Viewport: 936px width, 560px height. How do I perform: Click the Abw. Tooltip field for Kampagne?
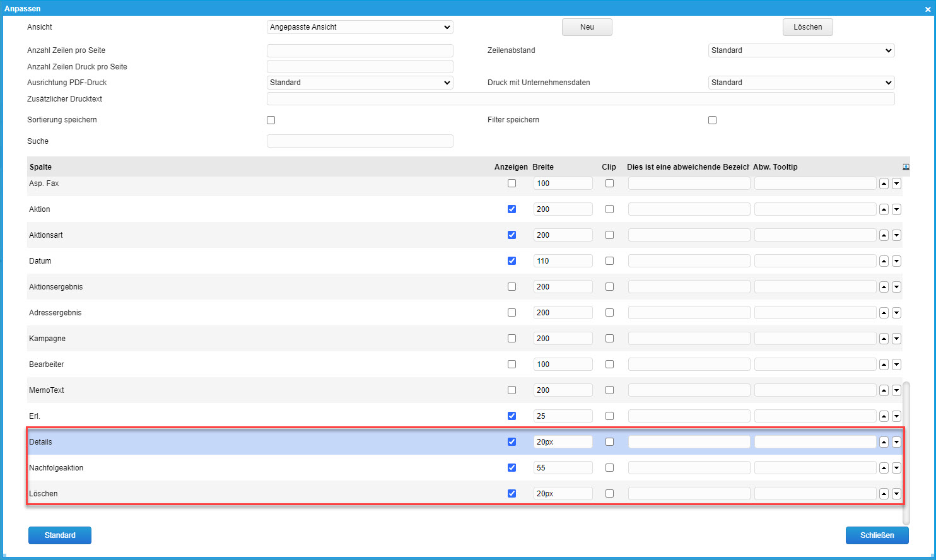point(816,339)
